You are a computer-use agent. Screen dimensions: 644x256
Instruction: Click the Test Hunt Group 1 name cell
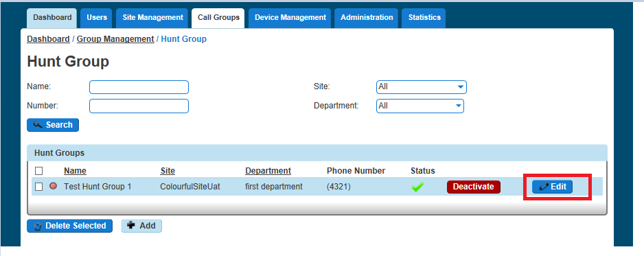(x=97, y=187)
